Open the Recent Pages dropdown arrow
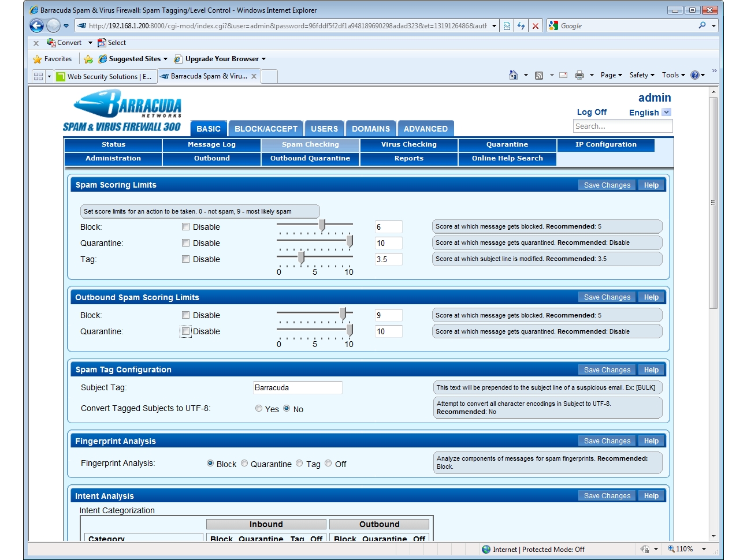This screenshot has width=747, height=560. click(66, 26)
